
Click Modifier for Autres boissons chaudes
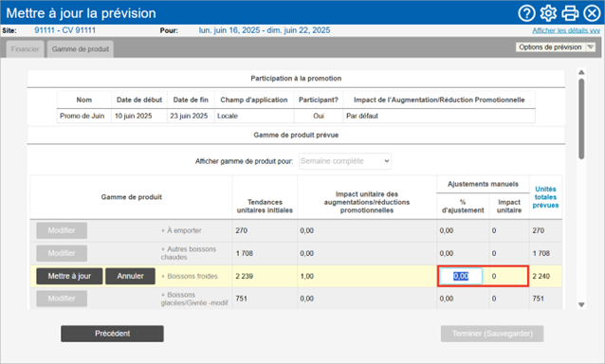pos(62,253)
